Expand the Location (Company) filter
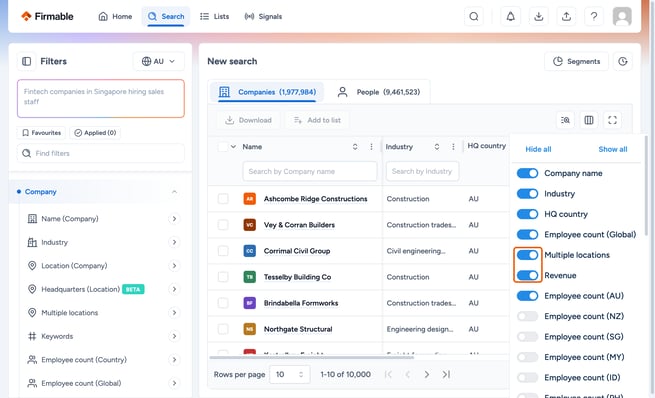 [x=174, y=266]
